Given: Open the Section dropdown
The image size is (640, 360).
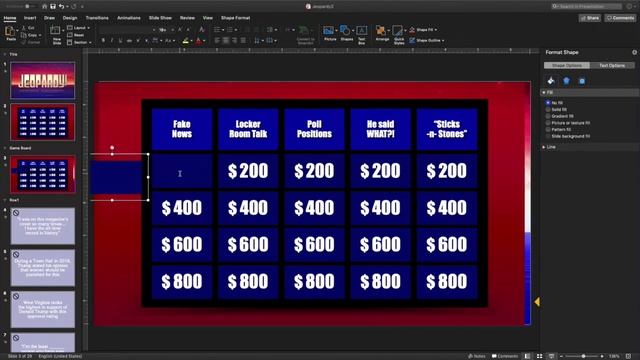Looking at the screenshot, I should pos(79,42).
